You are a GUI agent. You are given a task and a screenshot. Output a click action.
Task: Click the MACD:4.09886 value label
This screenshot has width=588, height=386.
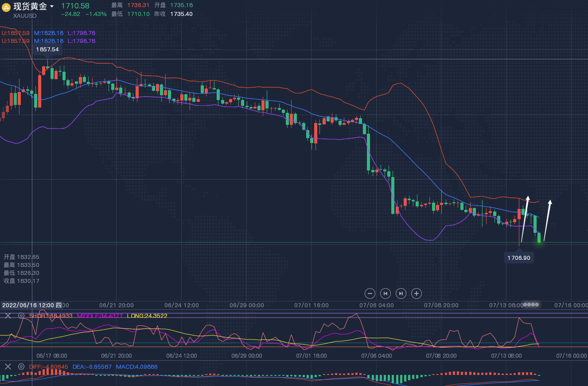pos(136,367)
